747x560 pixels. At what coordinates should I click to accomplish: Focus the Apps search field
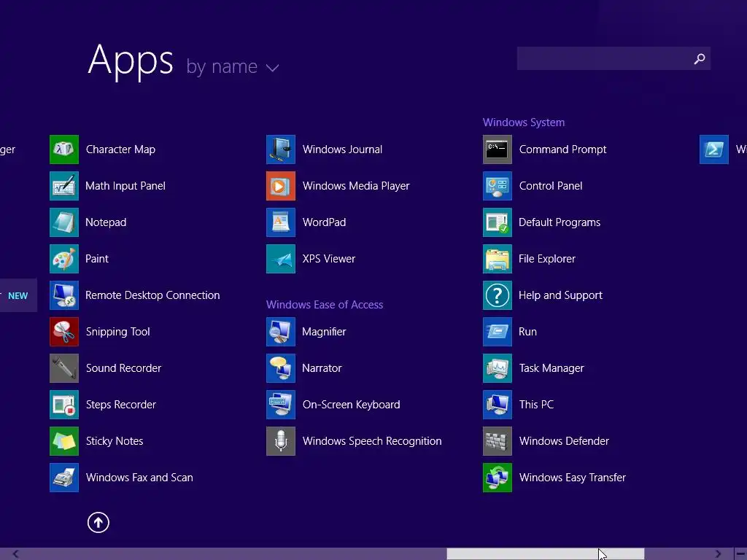point(614,58)
